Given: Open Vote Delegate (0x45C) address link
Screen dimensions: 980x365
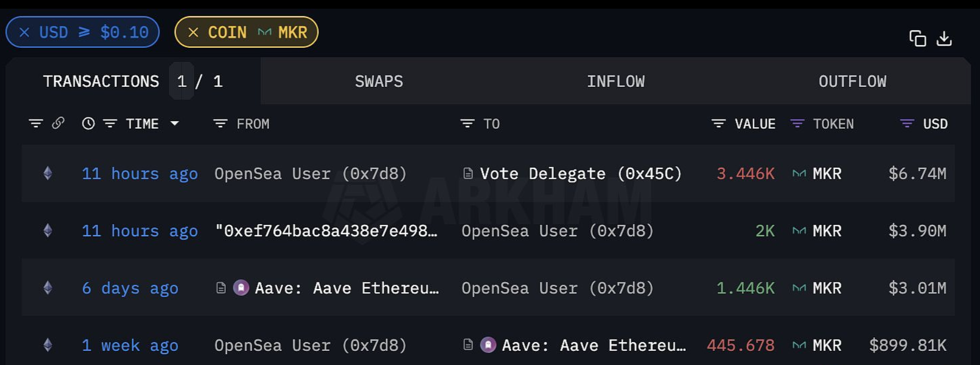Looking at the screenshot, I should [x=580, y=174].
